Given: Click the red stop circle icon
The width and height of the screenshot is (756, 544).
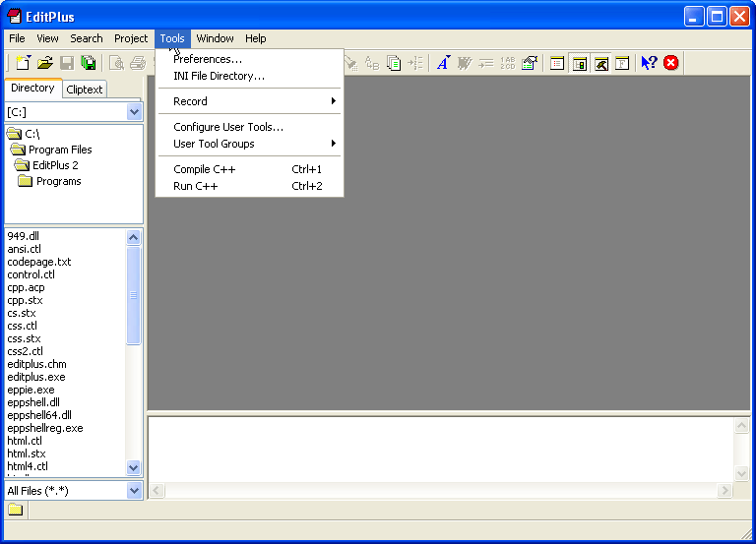Looking at the screenshot, I should pyautogui.click(x=670, y=63).
